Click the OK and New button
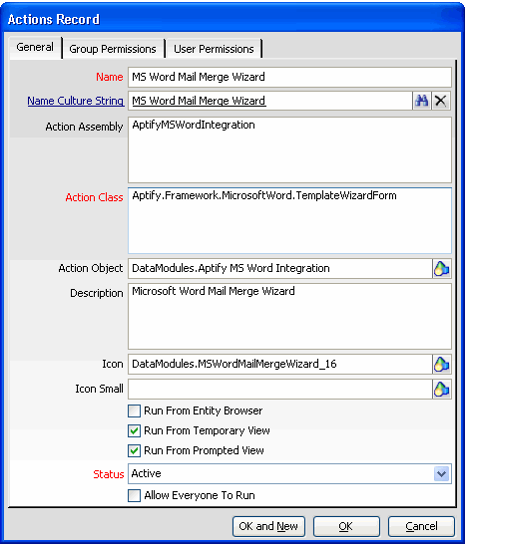The image size is (528, 555). tap(268, 526)
